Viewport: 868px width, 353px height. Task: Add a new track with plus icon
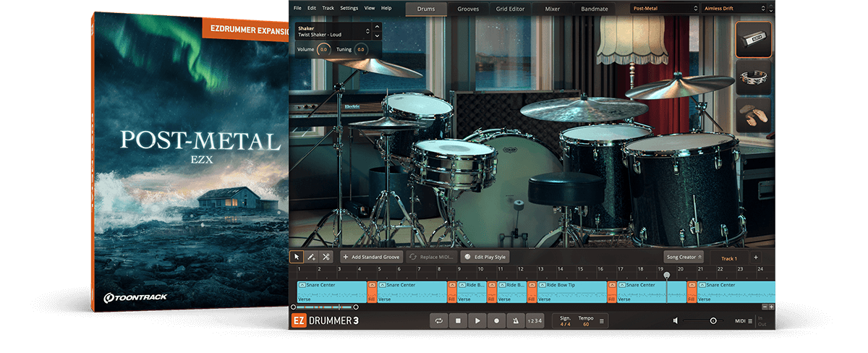point(755,258)
